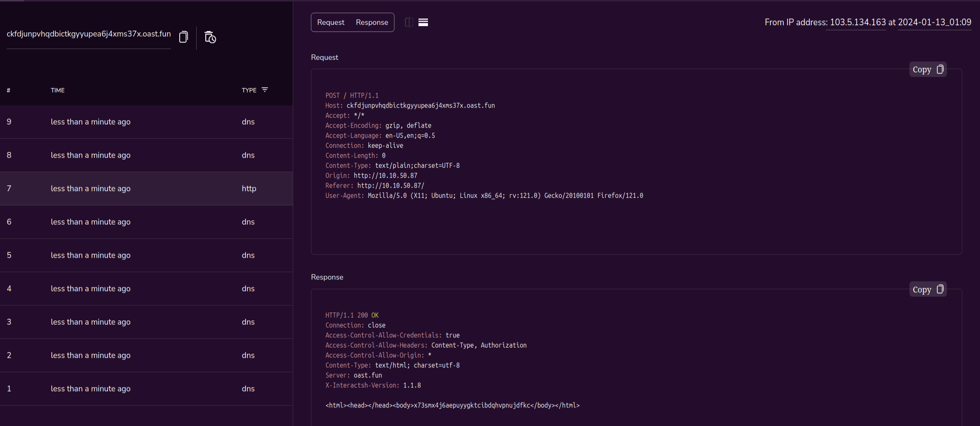Screen dimensions: 980x426
Task: Switch to stacked rows view icon
Action: [423, 22]
